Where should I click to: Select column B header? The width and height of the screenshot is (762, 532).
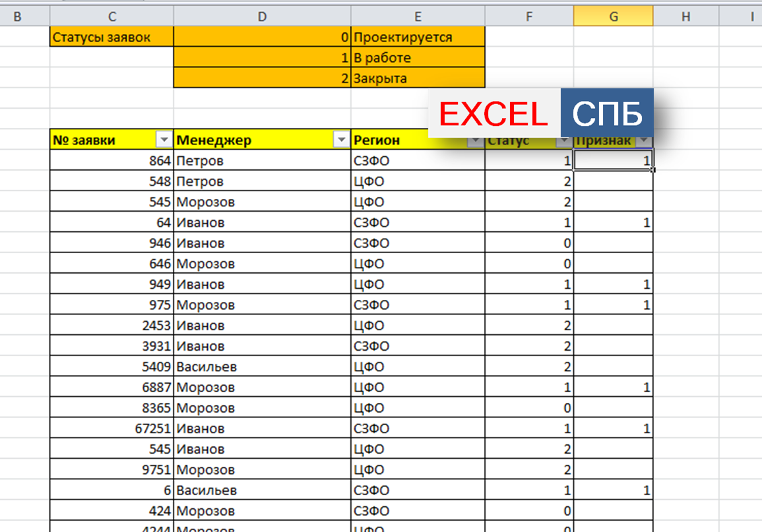(x=18, y=16)
